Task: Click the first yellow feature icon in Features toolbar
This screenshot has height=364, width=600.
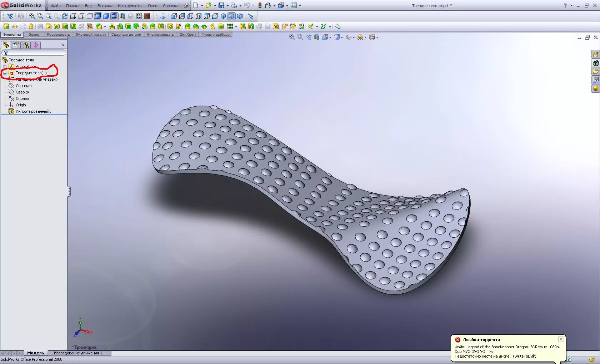Action: click(x=6, y=26)
